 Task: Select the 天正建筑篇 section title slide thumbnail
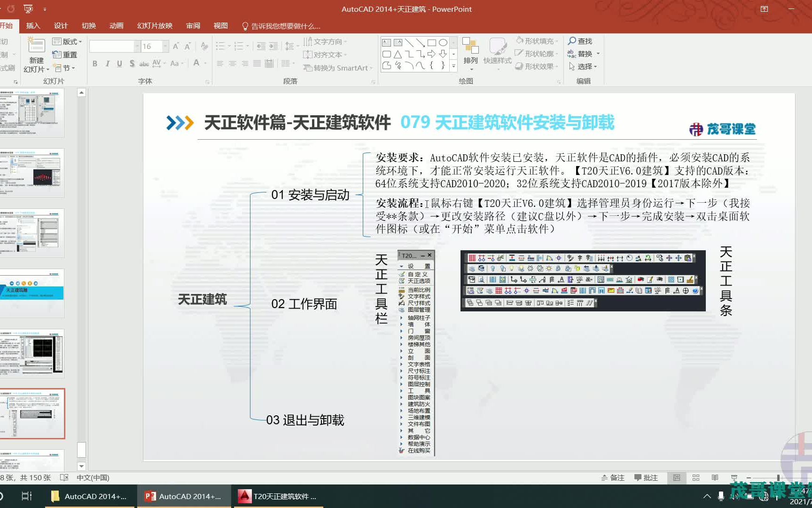[31, 293]
